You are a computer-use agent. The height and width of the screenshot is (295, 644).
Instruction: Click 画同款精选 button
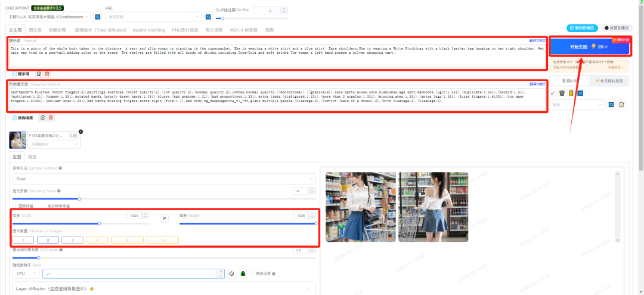[581, 28]
